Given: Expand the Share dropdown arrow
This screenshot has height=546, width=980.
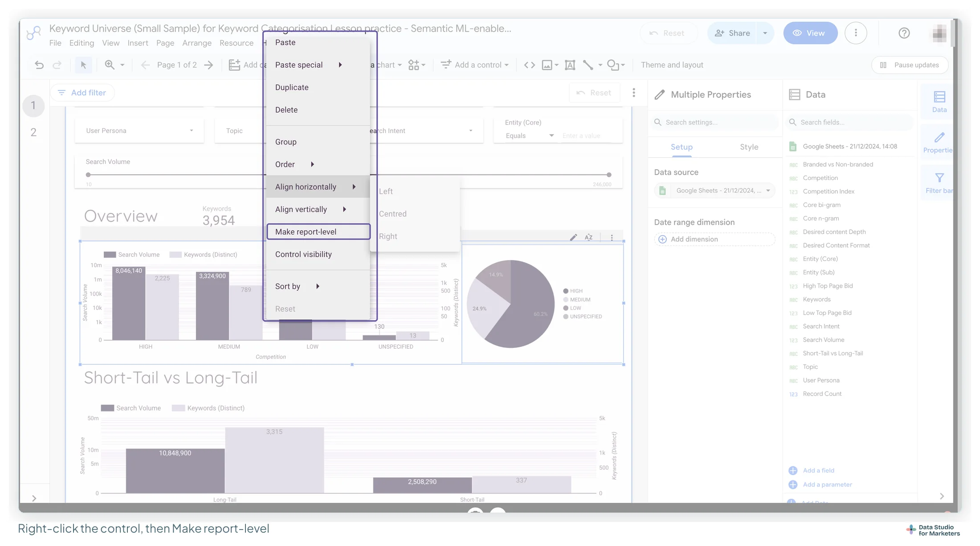Looking at the screenshot, I should pos(765,33).
